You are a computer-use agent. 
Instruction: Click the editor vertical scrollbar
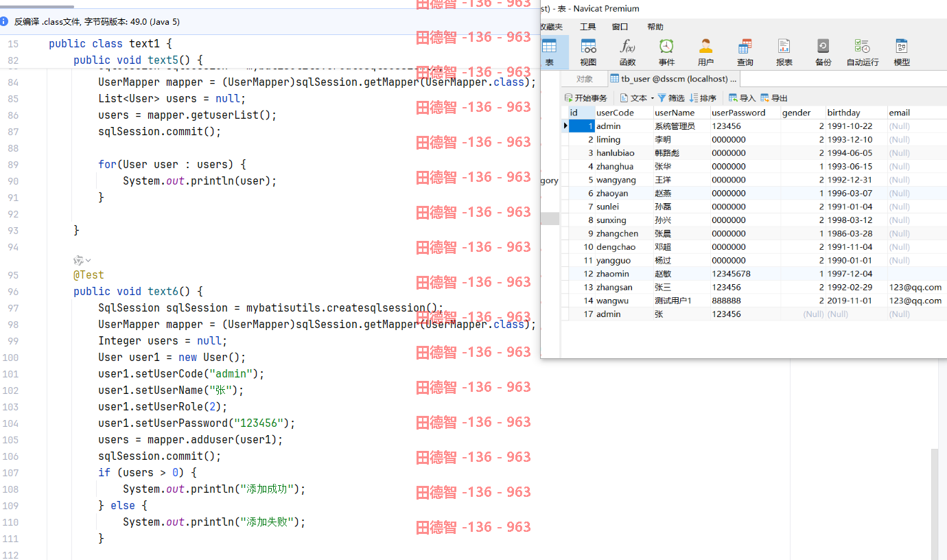934,504
